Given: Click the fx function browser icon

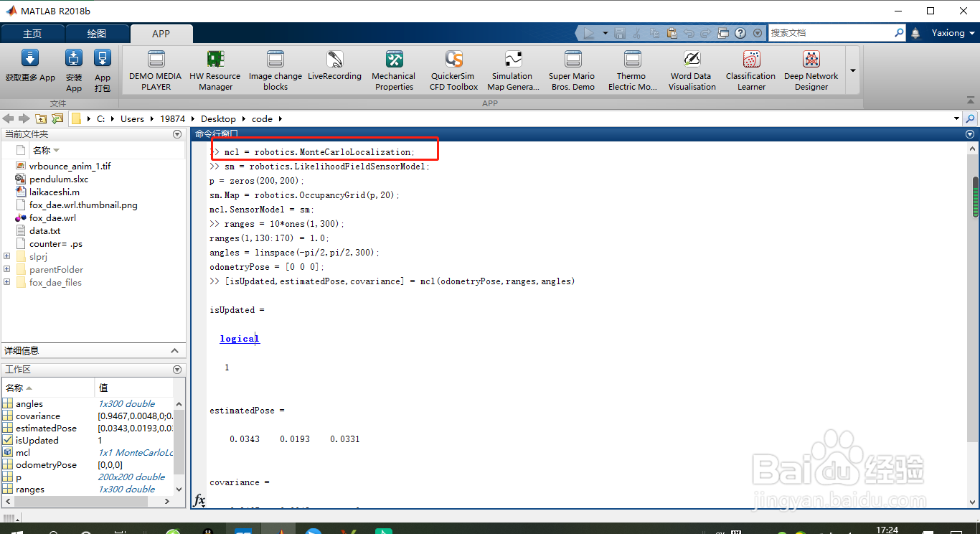Looking at the screenshot, I should pos(199,500).
